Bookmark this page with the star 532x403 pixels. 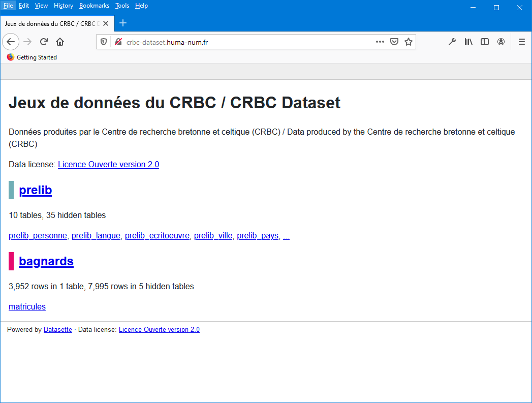409,42
